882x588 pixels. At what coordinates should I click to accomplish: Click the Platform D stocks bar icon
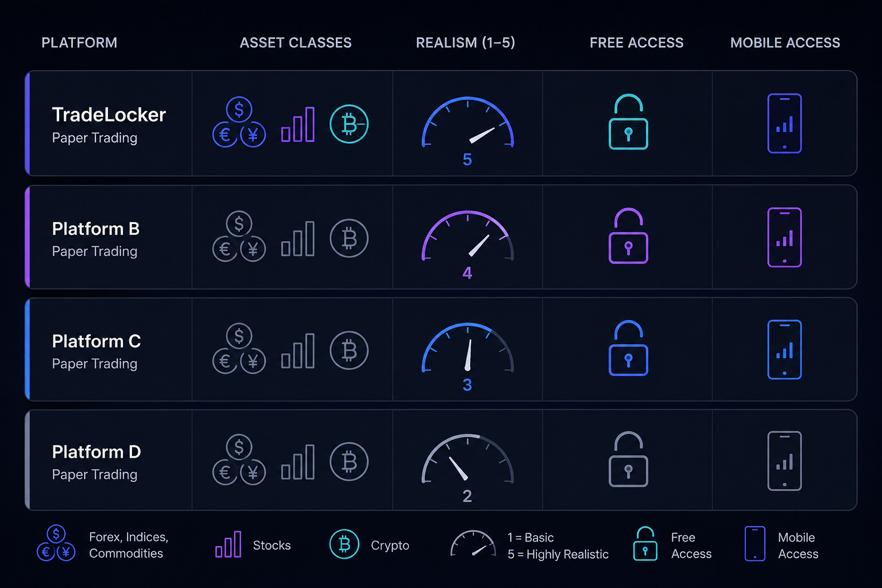[298, 462]
